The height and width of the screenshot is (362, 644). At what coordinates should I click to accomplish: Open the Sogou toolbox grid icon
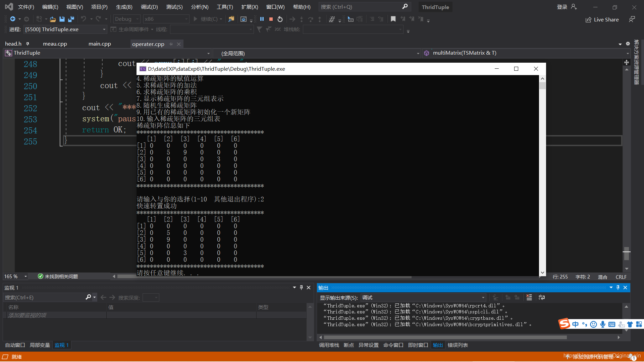pos(639,324)
